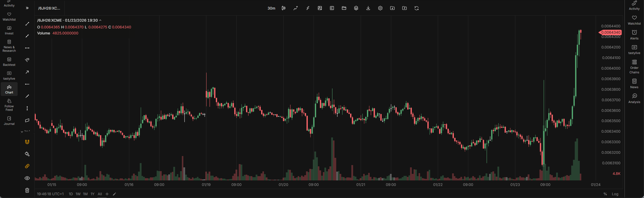The width and height of the screenshot is (644, 198).
Task: Collapse the symbol OHLC details caret
Action: tap(100, 20)
